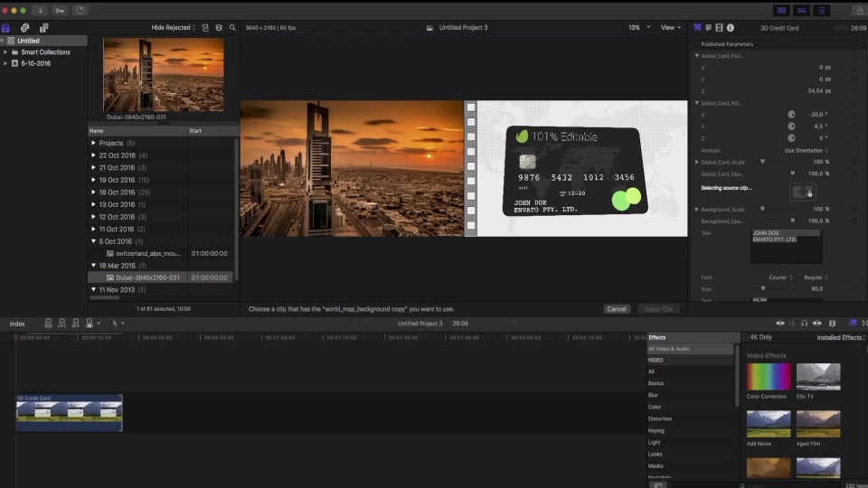Click the Share export icon

[860, 11]
